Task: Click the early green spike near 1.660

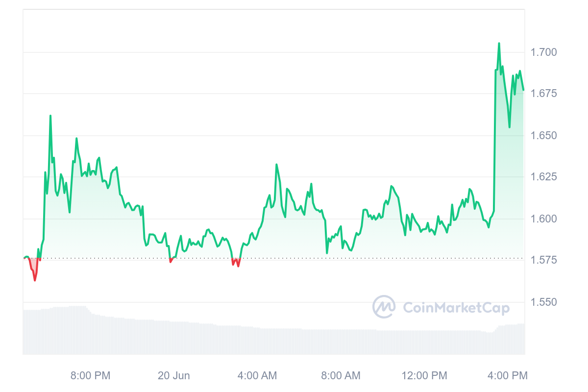Action: [50, 116]
